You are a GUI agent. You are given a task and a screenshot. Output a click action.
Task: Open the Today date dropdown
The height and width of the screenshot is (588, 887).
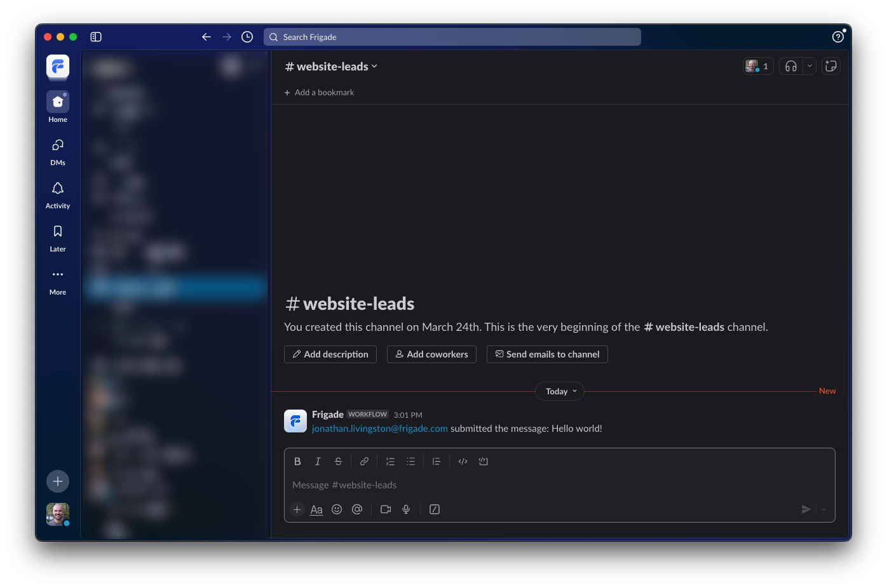(x=560, y=392)
